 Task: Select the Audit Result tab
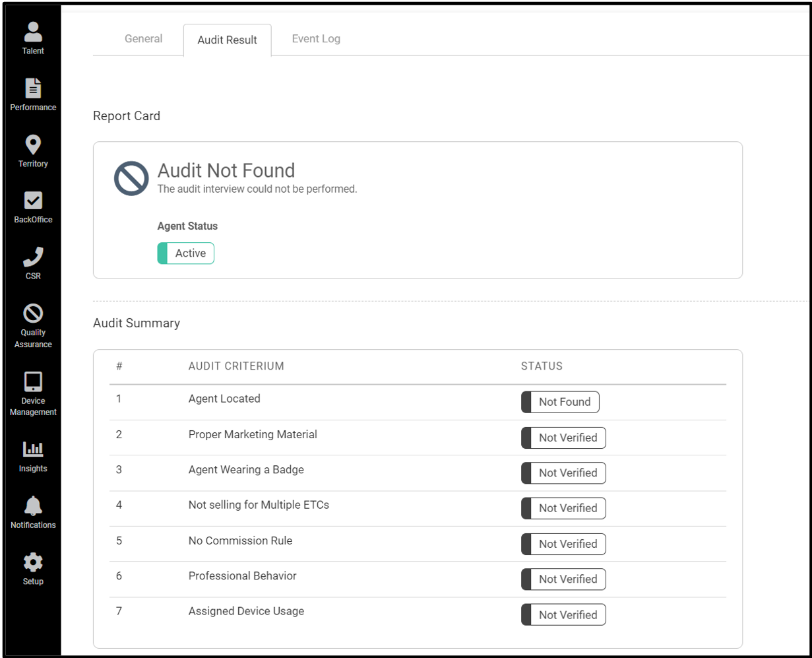coord(227,40)
